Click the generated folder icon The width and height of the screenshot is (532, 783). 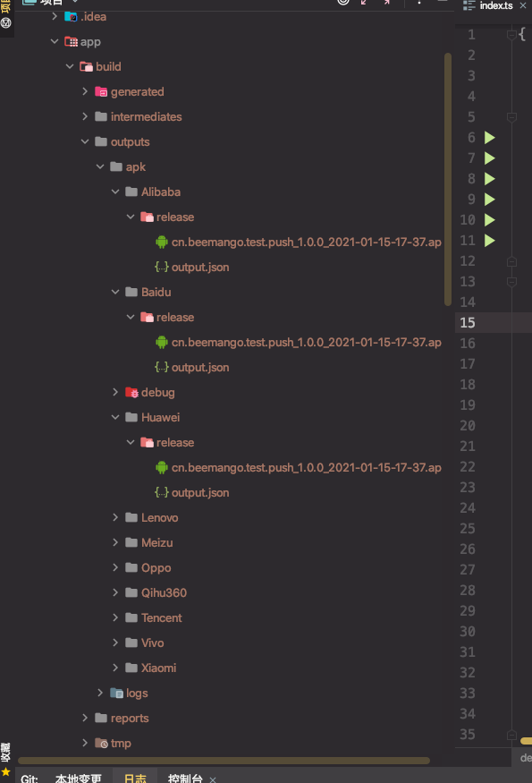(101, 92)
